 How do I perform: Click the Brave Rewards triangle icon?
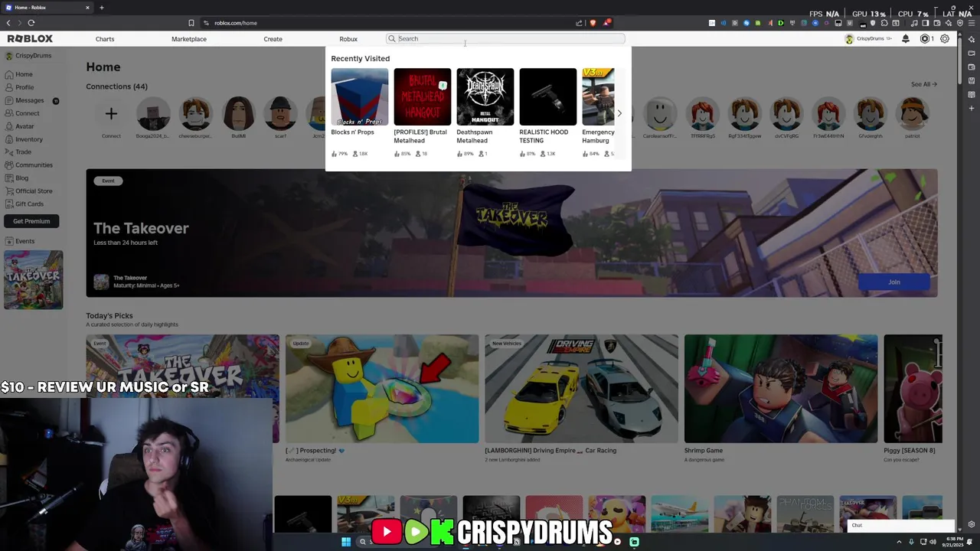click(606, 23)
